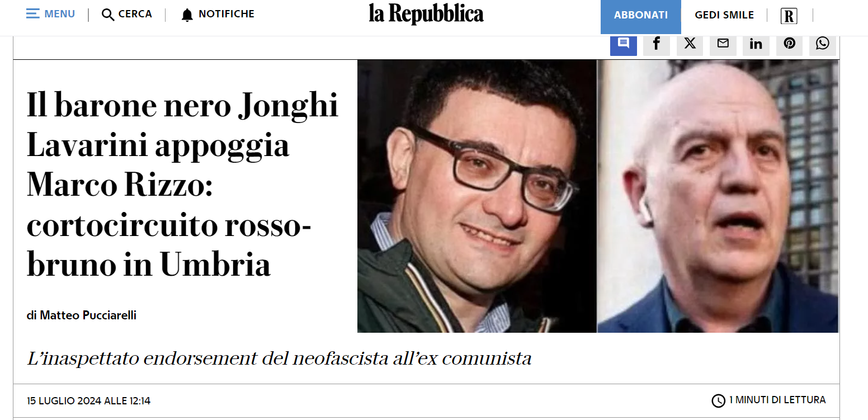
Task: Click the NOTIFICHE label
Action: click(227, 14)
